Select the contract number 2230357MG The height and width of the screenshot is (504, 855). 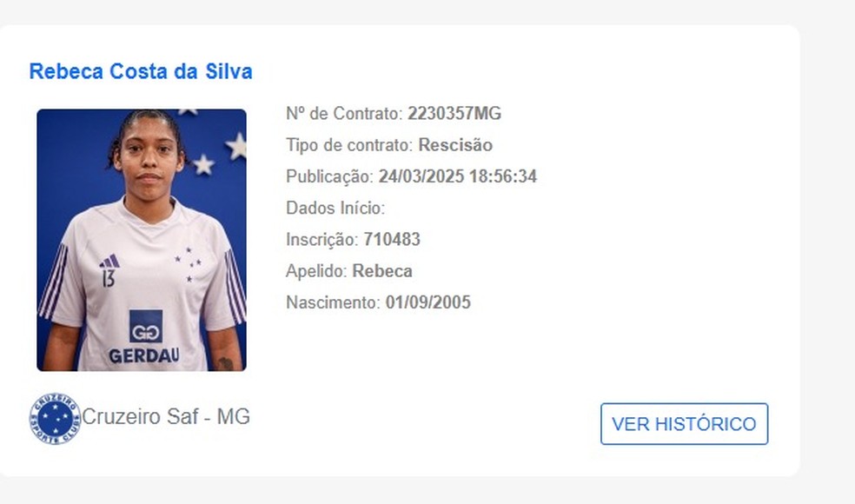[454, 114]
